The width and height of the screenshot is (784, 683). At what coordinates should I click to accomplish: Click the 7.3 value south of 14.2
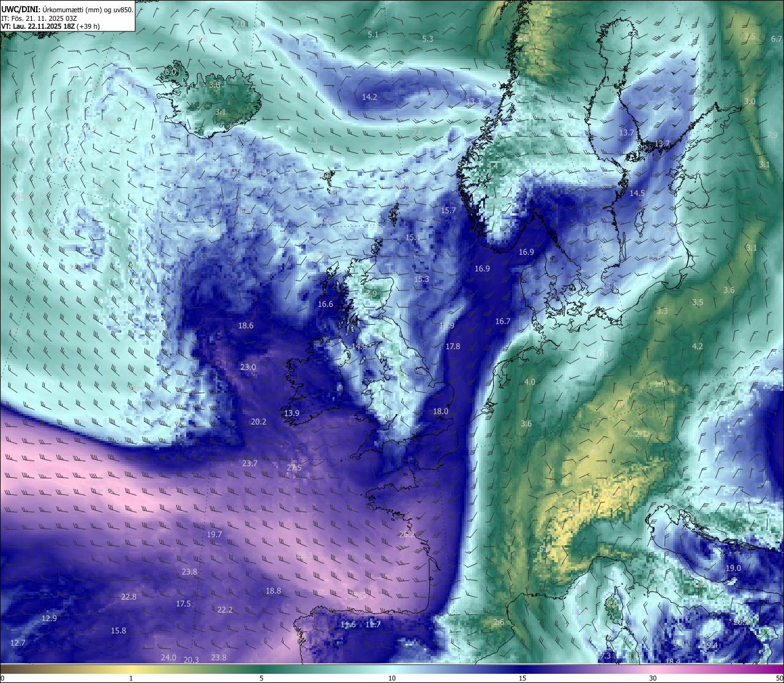click(x=312, y=141)
